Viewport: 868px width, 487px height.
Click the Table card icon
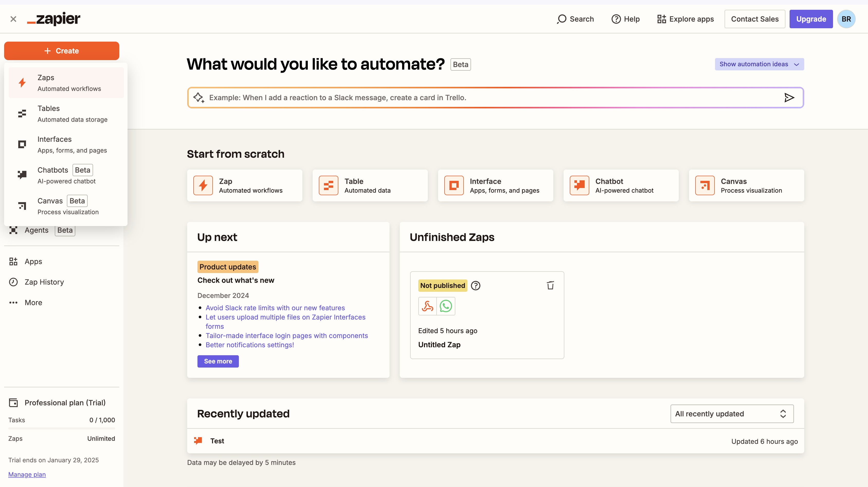329,185
